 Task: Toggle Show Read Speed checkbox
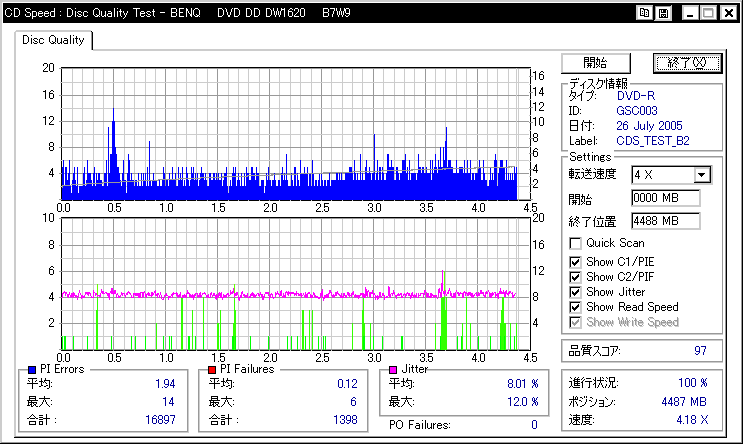575,308
